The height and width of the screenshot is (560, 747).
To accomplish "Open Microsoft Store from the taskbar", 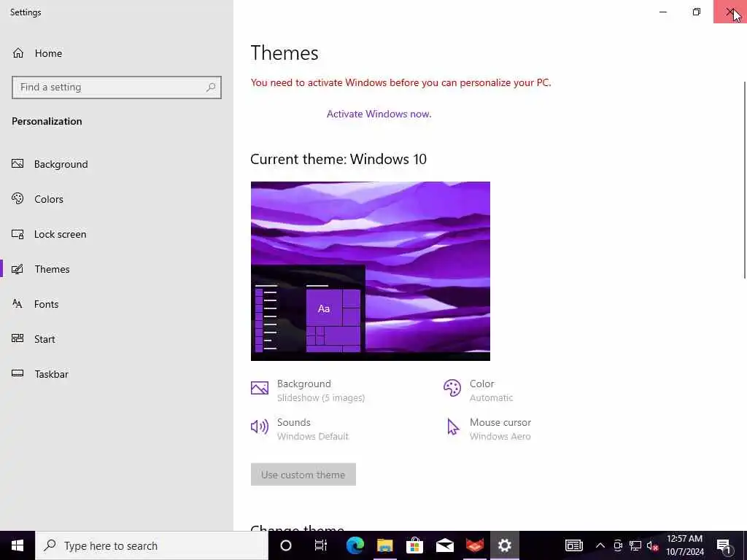I will 415,545.
